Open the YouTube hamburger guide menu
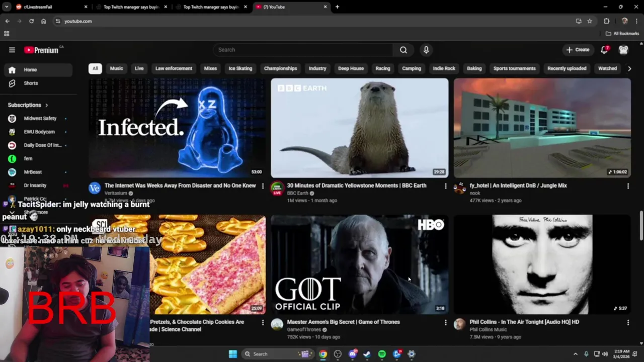 click(12, 50)
